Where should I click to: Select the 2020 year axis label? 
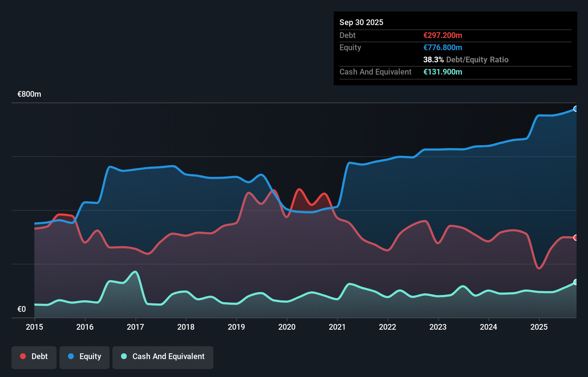tap(287, 327)
